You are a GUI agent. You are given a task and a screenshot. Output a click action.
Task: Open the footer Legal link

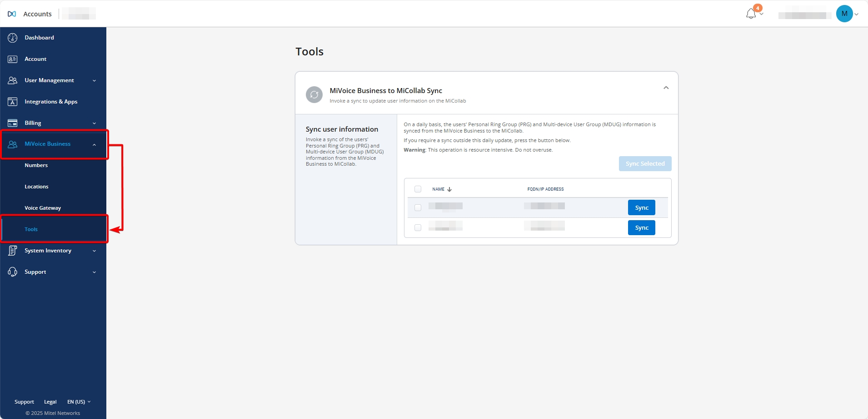(x=50, y=402)
